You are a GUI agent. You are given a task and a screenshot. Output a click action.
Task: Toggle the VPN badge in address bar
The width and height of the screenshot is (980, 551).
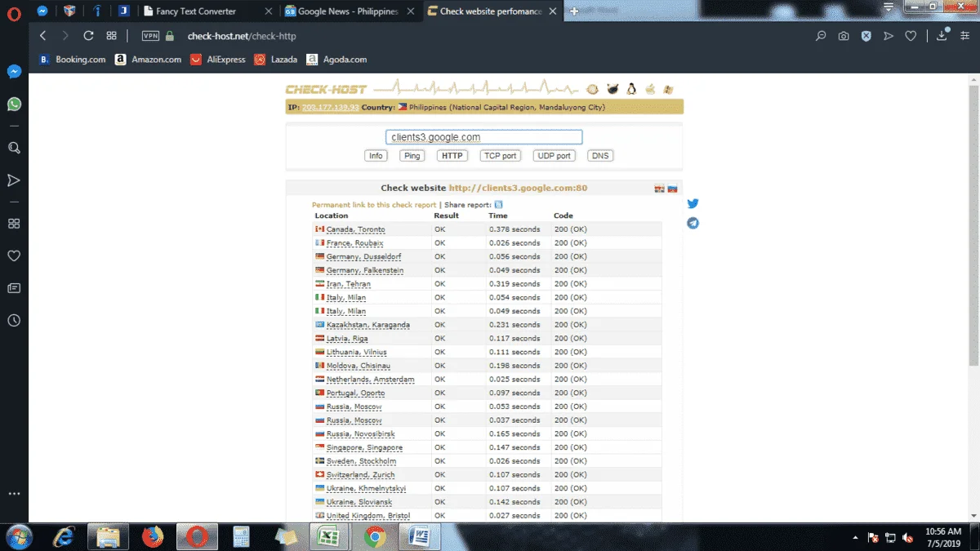[x=150, y=36]
